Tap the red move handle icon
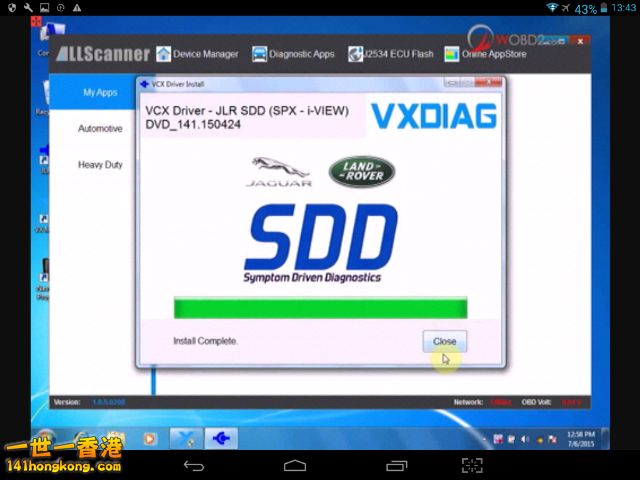This screenshot has height=480, width=640. click(x=36, y=21)
